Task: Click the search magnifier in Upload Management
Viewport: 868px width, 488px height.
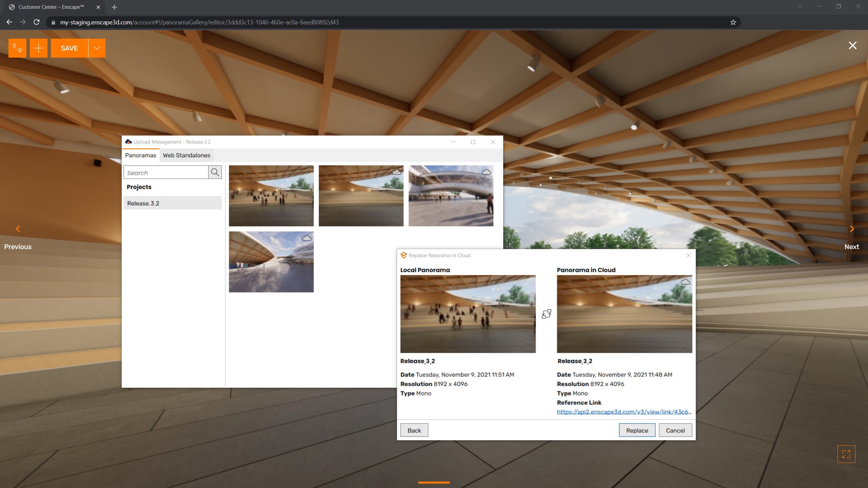Action: pyautogui.click(x=215, y=172)
